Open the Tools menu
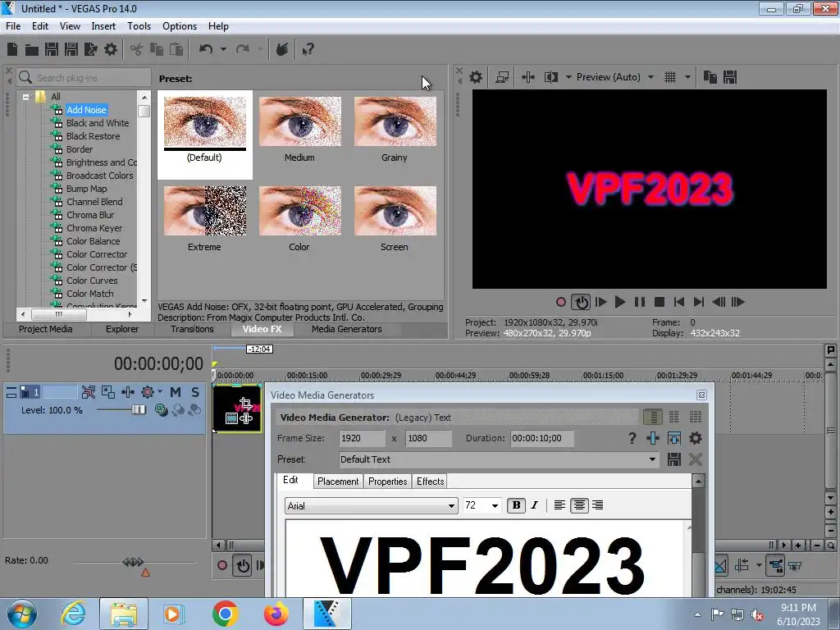The image size is (840, 630). [139, 25]
